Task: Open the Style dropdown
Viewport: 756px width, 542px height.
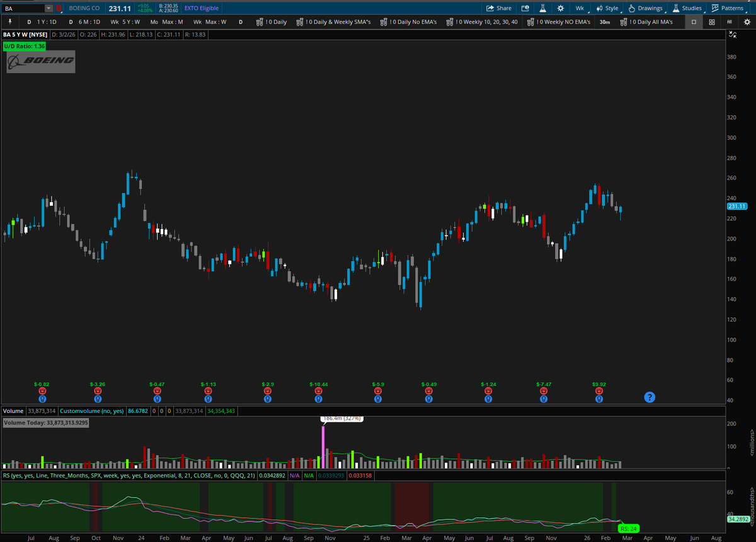Action: click(607, 8)
